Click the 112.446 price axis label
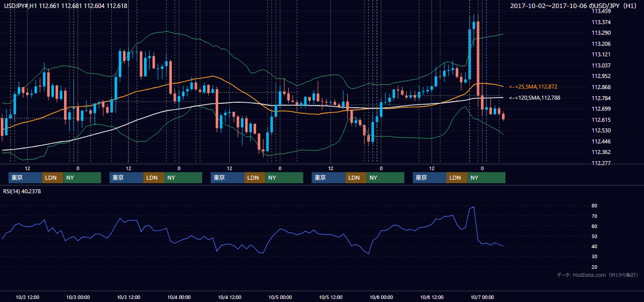The image size is (644, 302). coord(601,141)
